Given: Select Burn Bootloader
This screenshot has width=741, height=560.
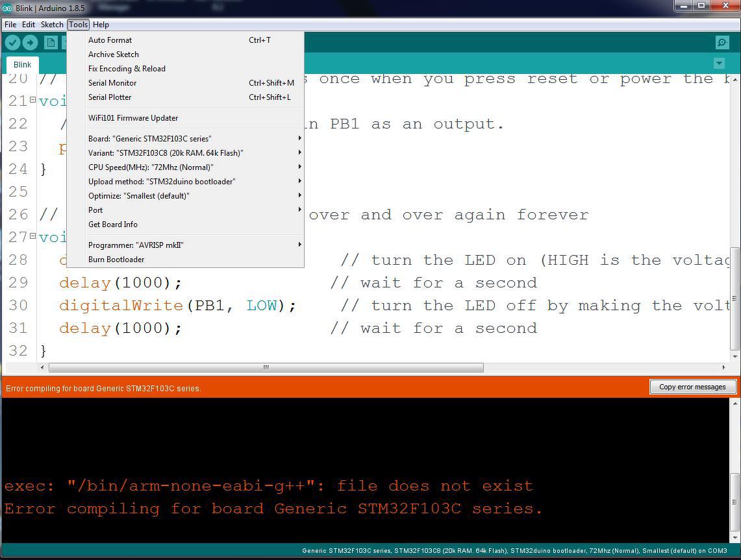Looking at the screenshot, I should tap(185, 259).
